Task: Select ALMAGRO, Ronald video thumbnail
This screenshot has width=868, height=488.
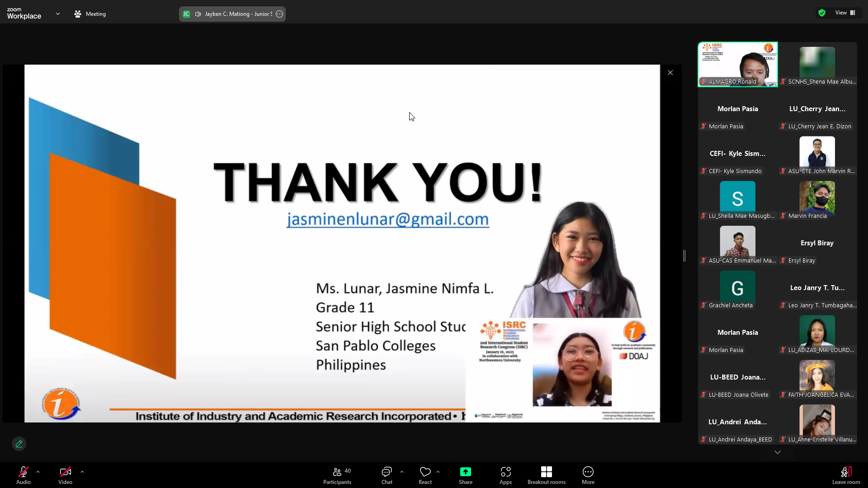Action: (x=738, y=64)
